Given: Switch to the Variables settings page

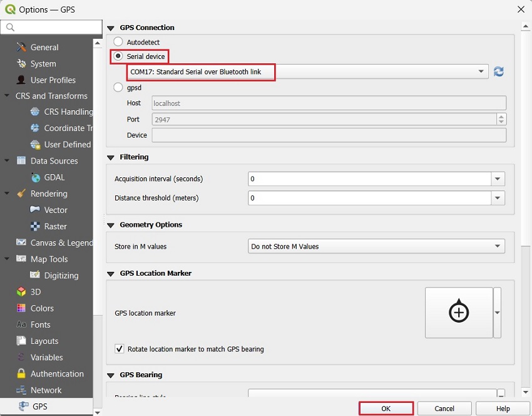Looking at the screenshot, I should [46, 357].
